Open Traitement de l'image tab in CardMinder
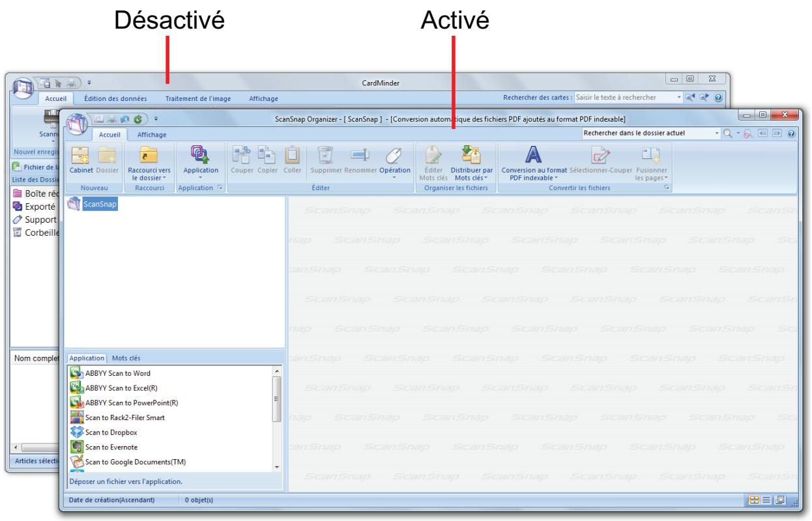The width and height of the screenshot is (812, 521). click(x=197, y=99)
